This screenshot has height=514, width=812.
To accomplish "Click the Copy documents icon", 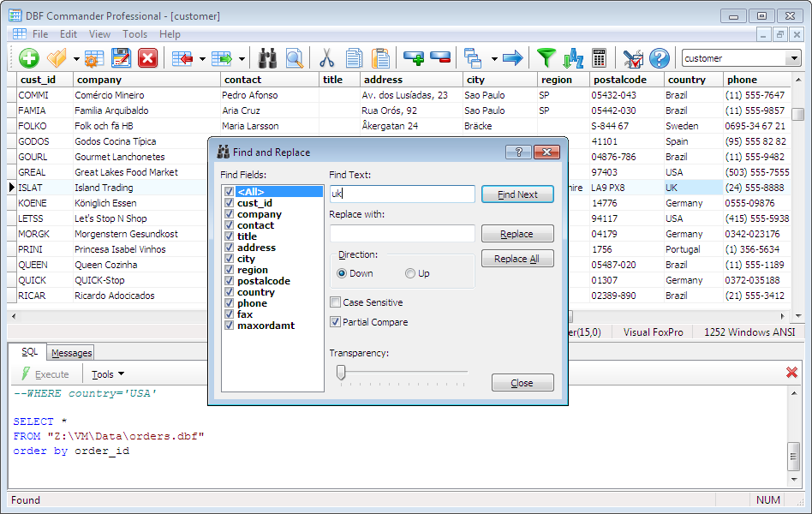I will 354,58.
